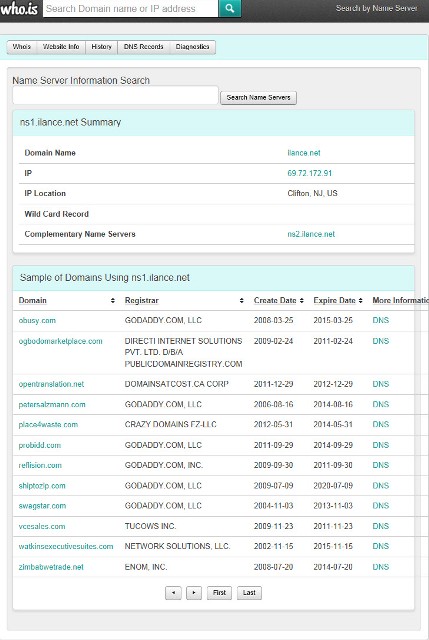Open swagstar.com domain link
Screen dimensions: 429x640
[42, 506]
